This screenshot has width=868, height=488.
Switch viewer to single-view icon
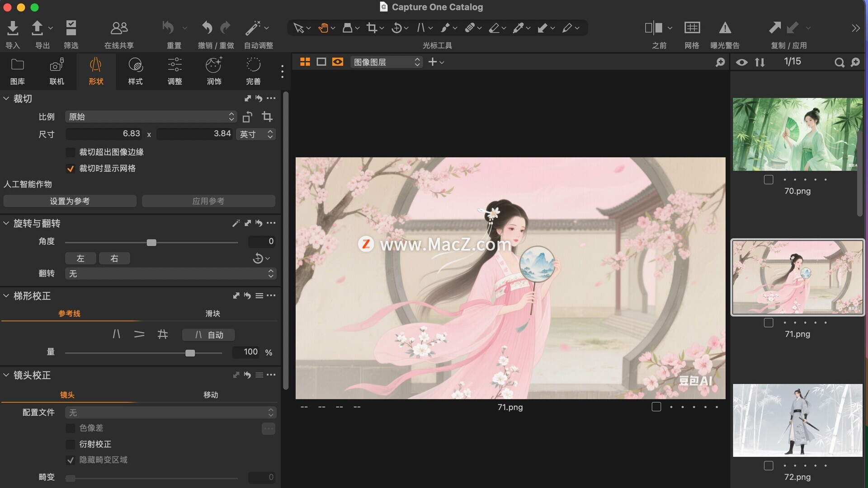click(321, 62)
